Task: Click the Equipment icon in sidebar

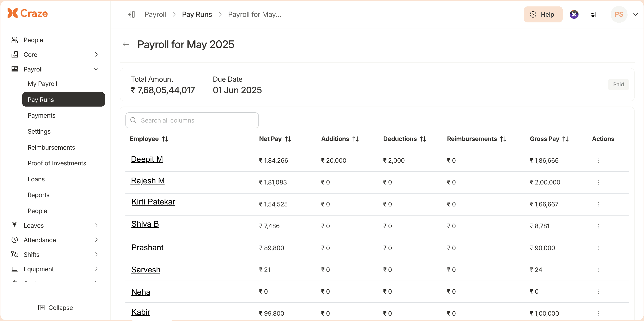Action: tap(14, 269)
